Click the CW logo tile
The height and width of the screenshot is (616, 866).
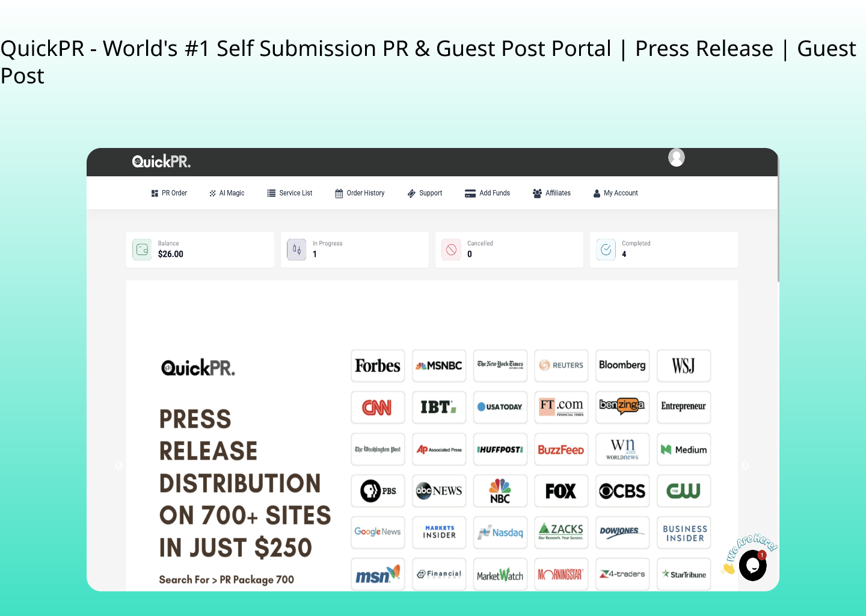tap(684, 491)
